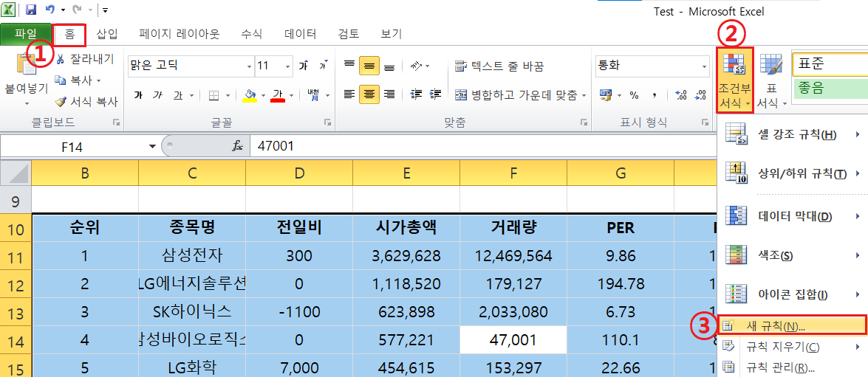The height and width of the screenshot is (377, 868).
Task: Apply comma style format
Action: [x=655, y=96]
